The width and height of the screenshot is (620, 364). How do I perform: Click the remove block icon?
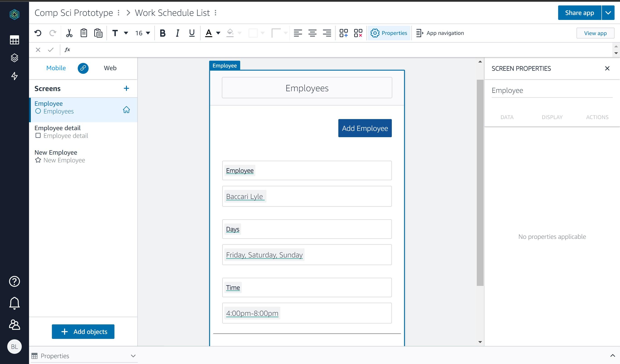(358, 33)
